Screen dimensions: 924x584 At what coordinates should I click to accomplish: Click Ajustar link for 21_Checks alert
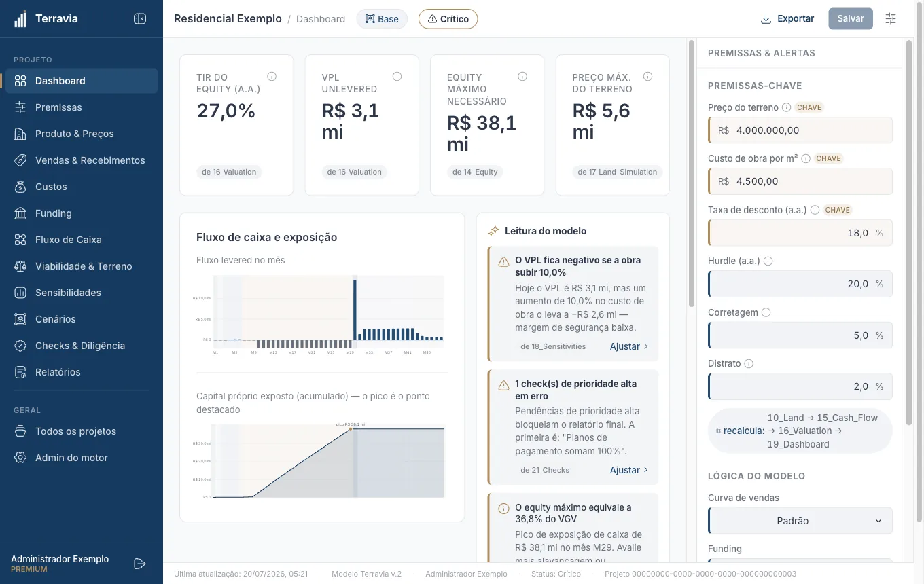(629, 470)
